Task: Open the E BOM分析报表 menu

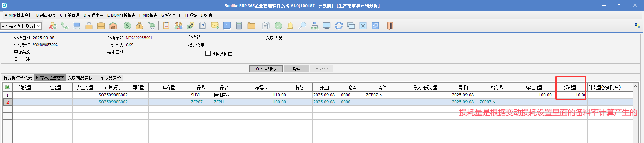Action: pyautogui.click(x=121, y=15)
